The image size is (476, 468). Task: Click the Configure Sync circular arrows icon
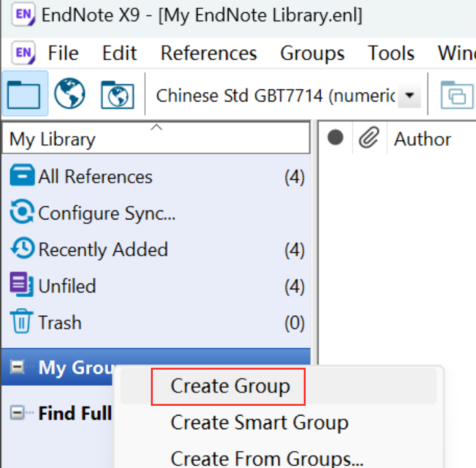22,212
